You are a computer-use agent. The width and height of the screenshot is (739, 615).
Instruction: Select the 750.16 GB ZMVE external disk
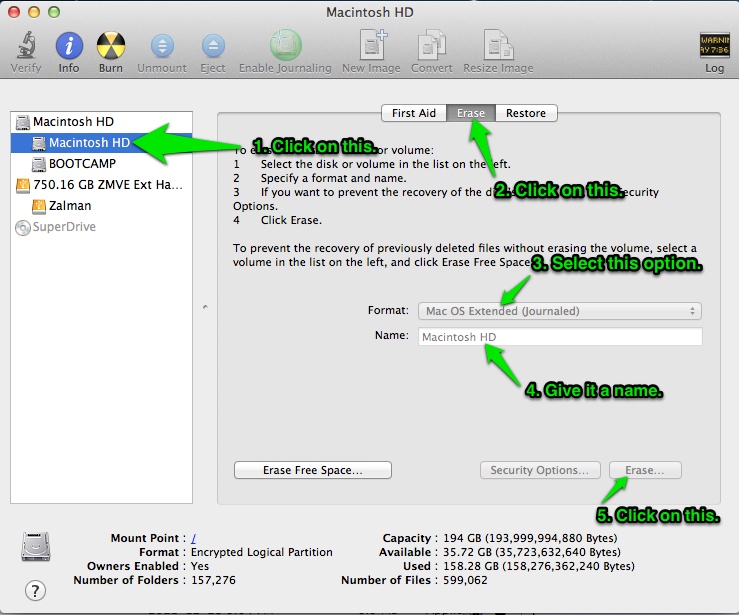point(101,185)
